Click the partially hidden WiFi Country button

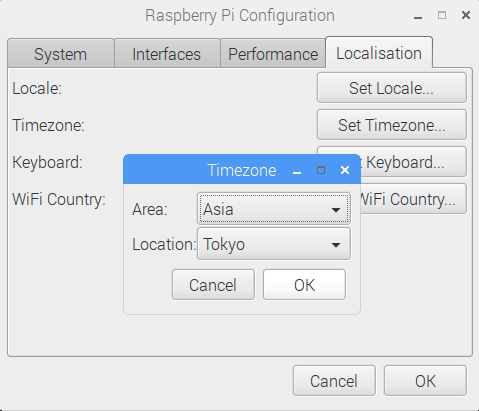pyautogui.click(x=413, y=199)
